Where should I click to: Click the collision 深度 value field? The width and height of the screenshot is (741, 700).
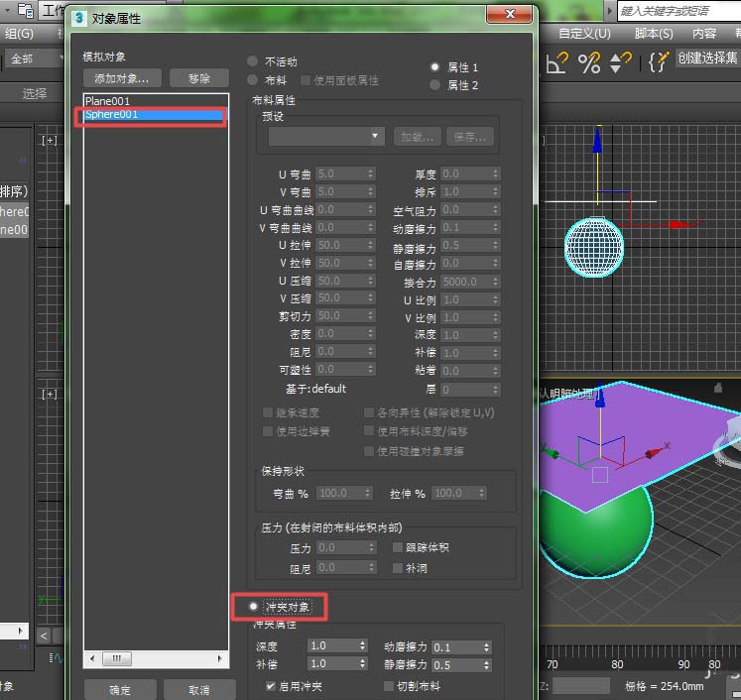click(x=333, y=645)
